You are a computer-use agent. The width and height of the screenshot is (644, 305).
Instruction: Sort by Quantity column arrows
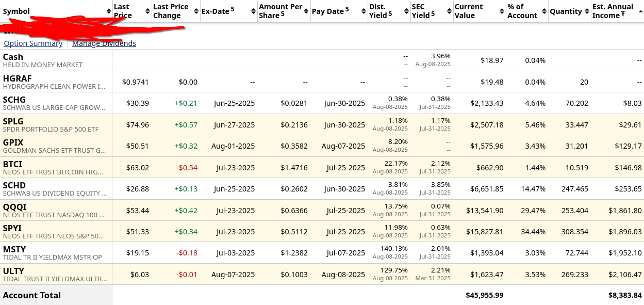point(586,11)
